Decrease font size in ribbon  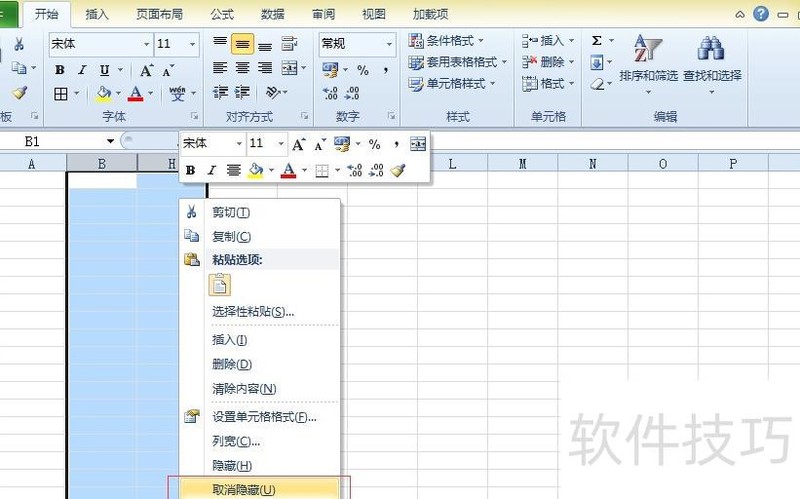168,70
